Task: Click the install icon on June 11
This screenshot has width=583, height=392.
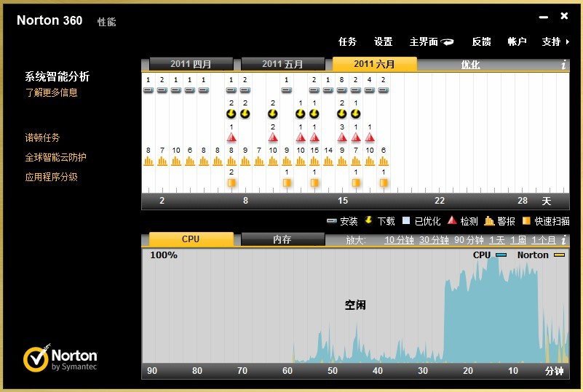Action: tap(286, 90)
